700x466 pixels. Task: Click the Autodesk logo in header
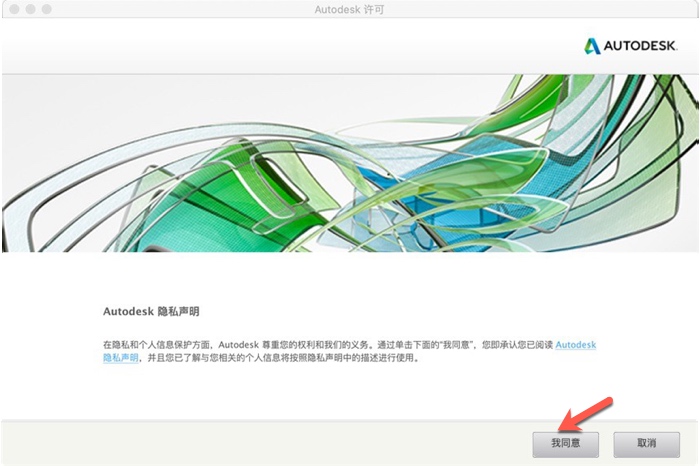(x=630, y=46)
